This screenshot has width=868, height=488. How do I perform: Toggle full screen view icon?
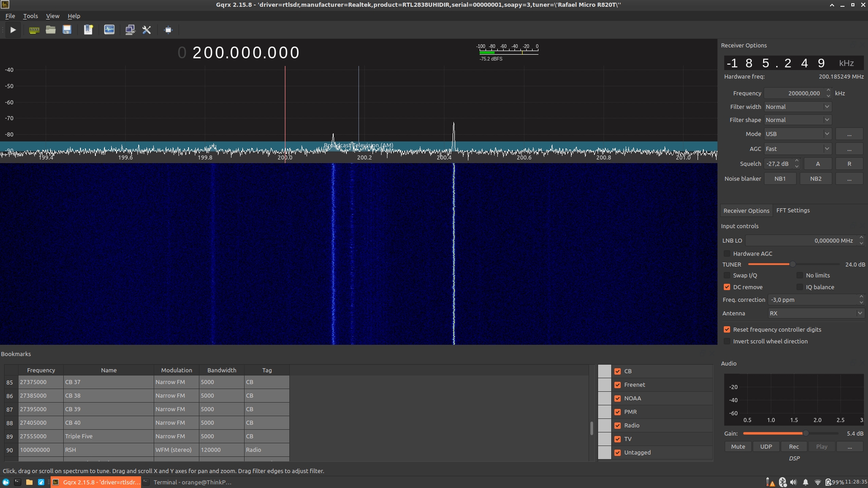pyautogui.click(x=168, y=30)
